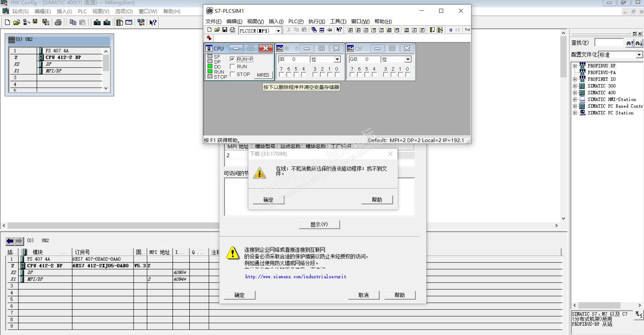Open HW Config 站点(S) menu
Viewport: 644px width, 335px height.
tap(21, 11)
